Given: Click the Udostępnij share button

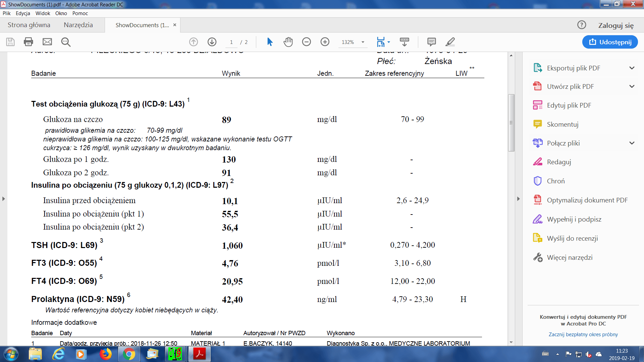Looking at the screenshot, I should (x=610, y=42).
